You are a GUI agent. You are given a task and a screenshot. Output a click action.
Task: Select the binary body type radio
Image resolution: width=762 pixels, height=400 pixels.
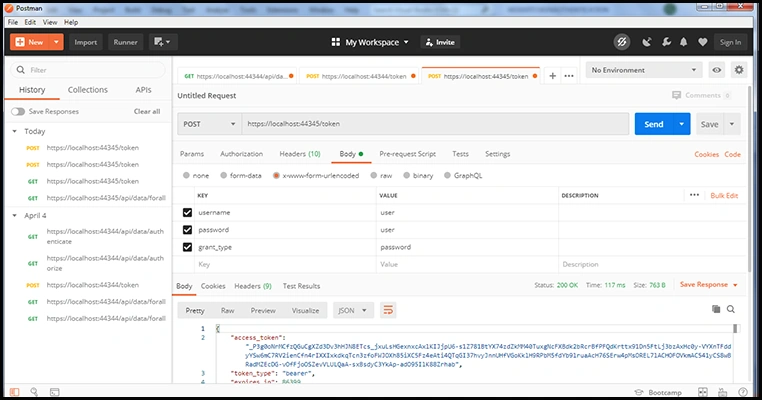coord(406,175)
